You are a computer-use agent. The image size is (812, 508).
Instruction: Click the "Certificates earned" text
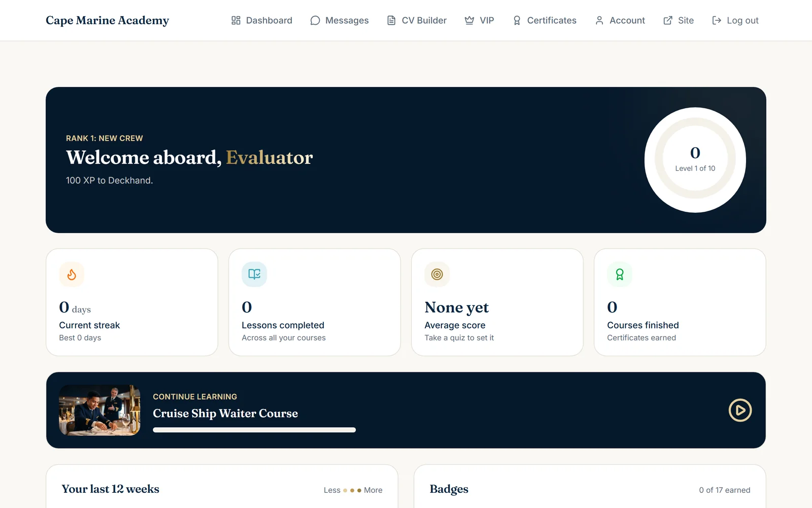click(x=641, y=338)
